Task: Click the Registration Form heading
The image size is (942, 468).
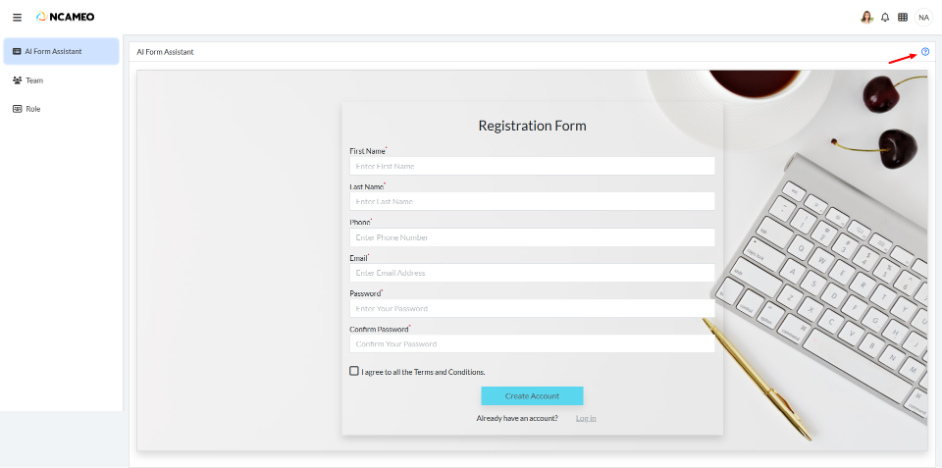Action: [x=532, y=126]
